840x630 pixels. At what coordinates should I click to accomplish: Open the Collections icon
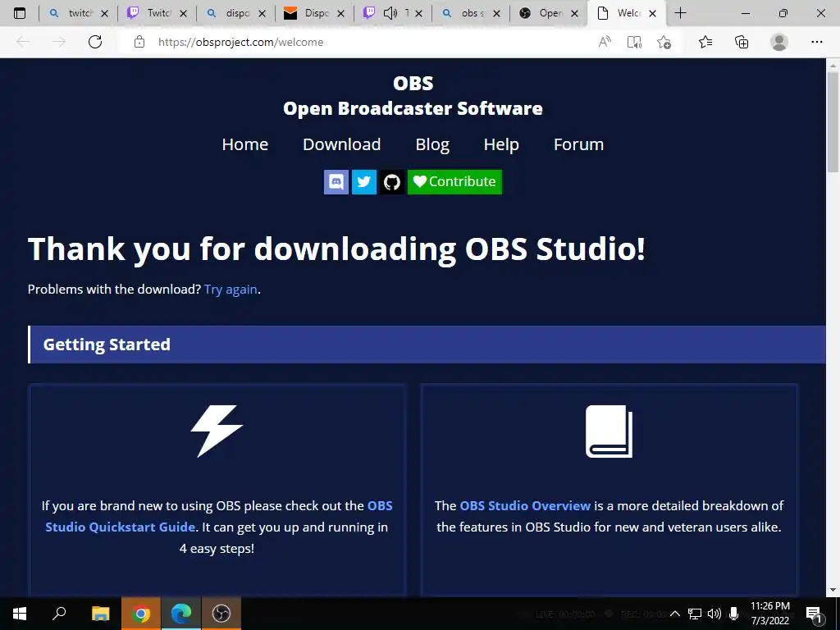(742, 42)
